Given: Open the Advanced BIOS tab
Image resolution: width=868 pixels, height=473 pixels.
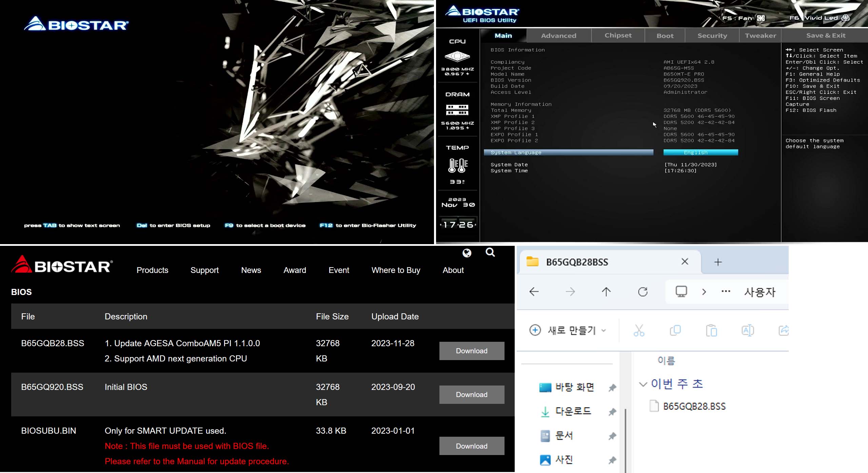Looking at the screenshot, I should 558,36.
